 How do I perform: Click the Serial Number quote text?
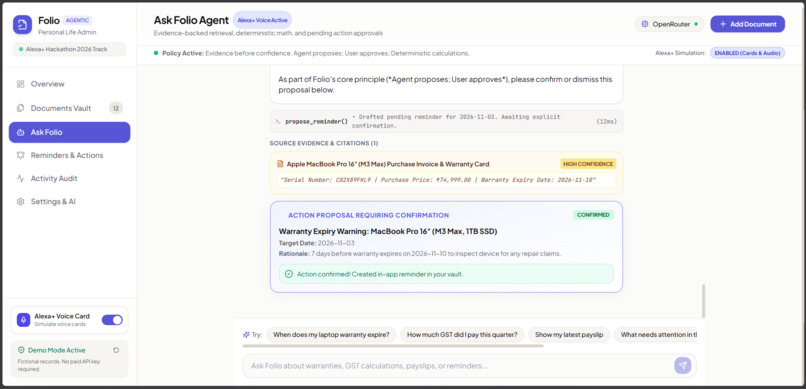pos(438,180)
